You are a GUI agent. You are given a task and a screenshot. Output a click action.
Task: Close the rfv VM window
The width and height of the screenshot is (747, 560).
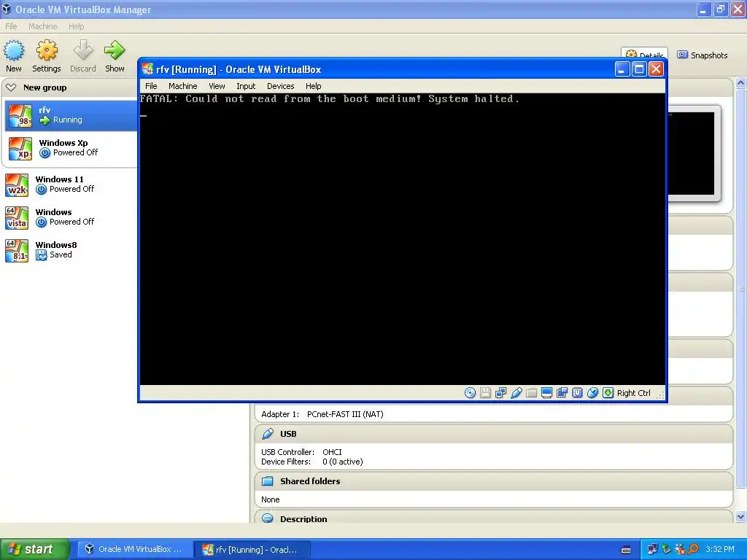(656, 69)
